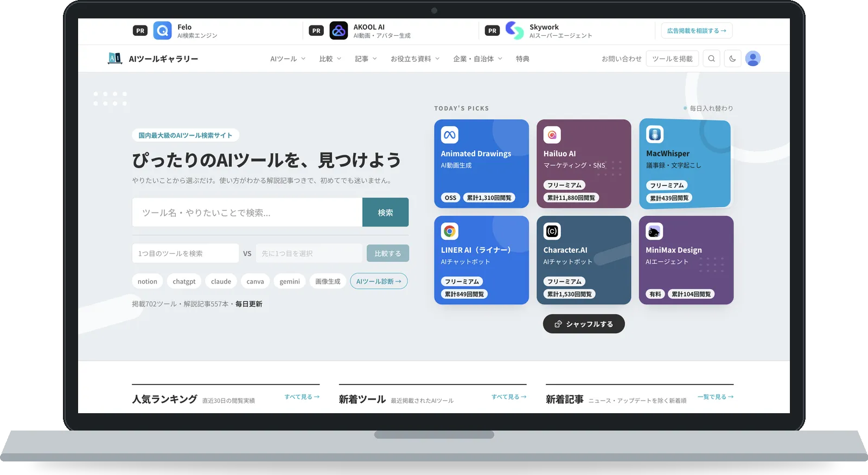Open the MiniMax Design card title

coord(674,250)
